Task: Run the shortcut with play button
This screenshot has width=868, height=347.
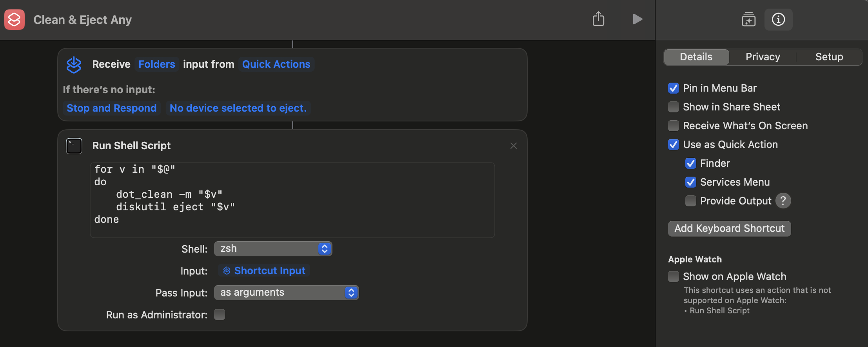Action: (x=637, y=19)
